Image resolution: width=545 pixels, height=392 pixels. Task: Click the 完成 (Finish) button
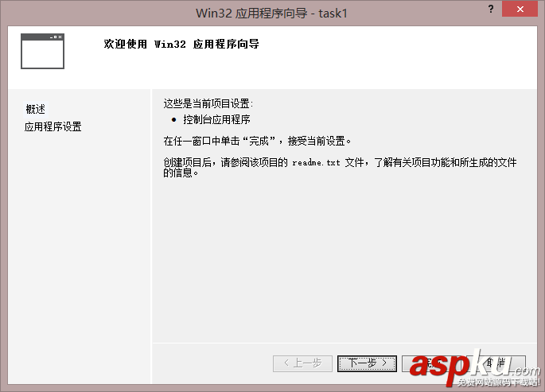click(x=431, y=363)
